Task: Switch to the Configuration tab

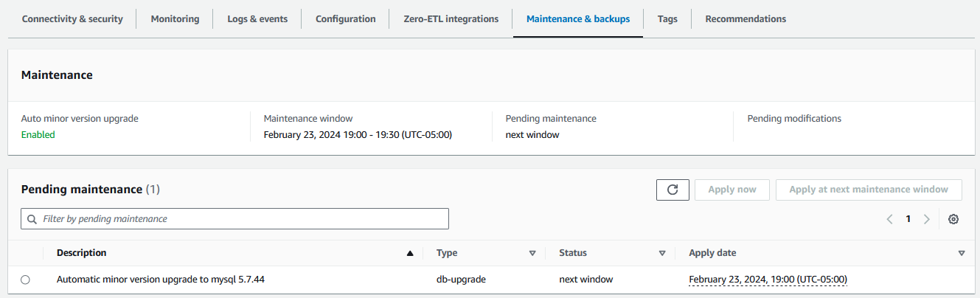Action: pos(346,19)
